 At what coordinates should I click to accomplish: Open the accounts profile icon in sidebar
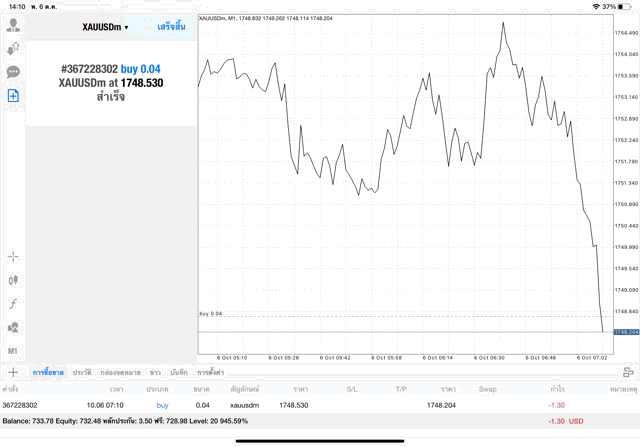point(14,24)
